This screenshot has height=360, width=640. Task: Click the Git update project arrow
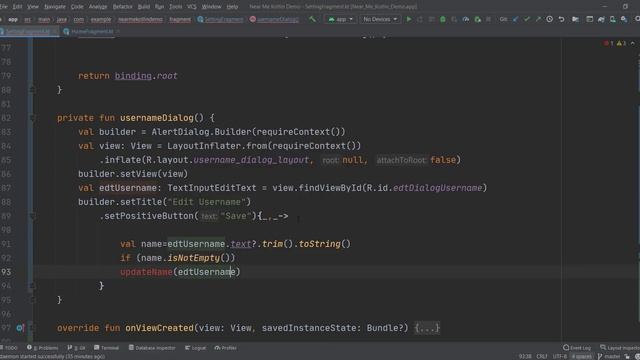tap(516, 19)
